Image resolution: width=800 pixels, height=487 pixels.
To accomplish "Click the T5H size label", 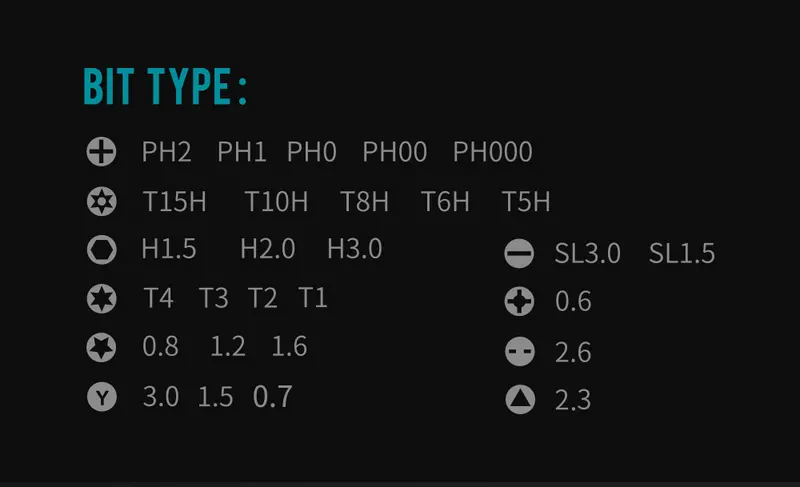I will pyautogui.click(x=526, y=202).
